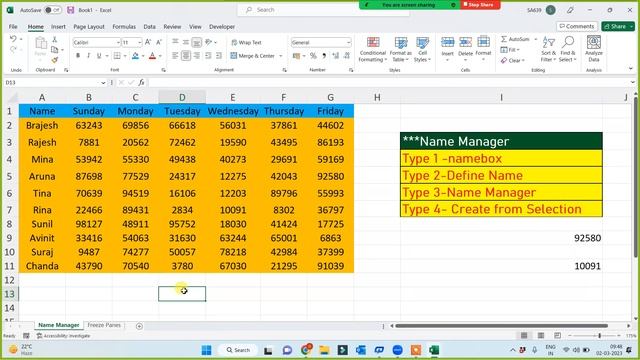Decrease indent in Alignment group
640x360 pixels.
pos(208,56)
